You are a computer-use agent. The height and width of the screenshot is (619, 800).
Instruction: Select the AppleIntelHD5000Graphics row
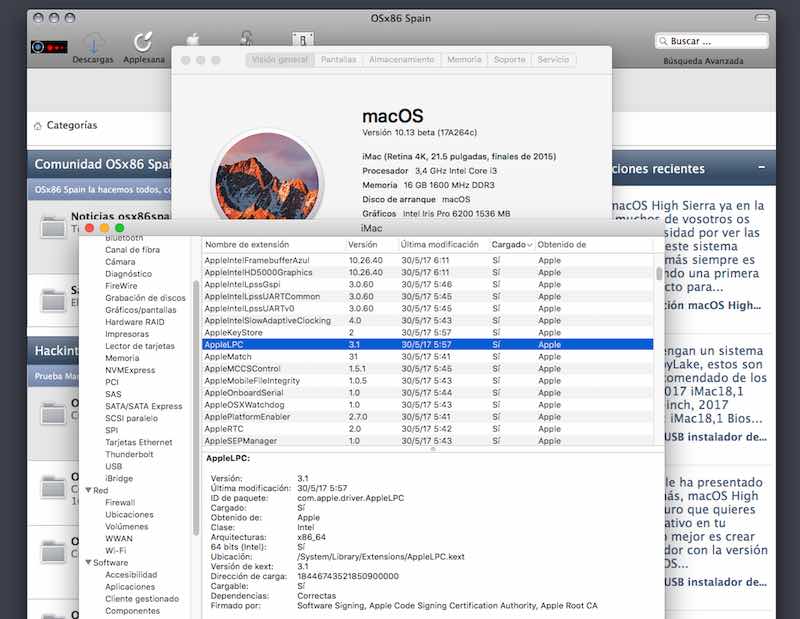pos(428,273)
